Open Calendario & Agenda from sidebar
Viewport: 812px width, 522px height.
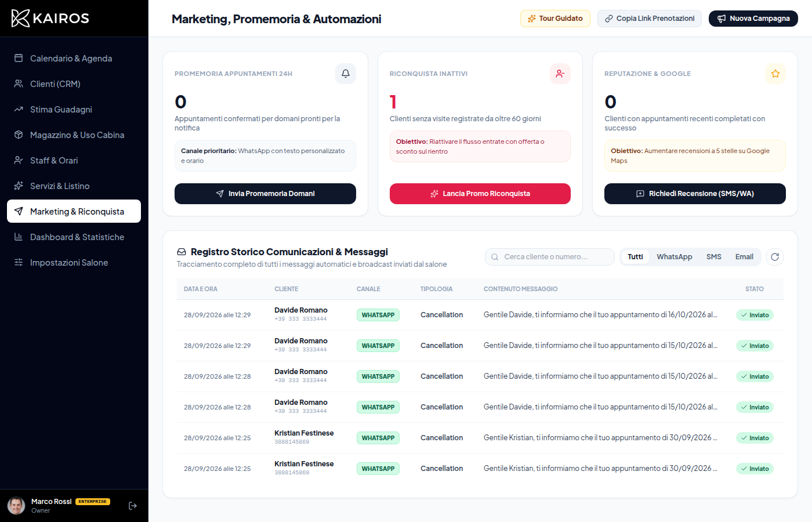[74, 58]
